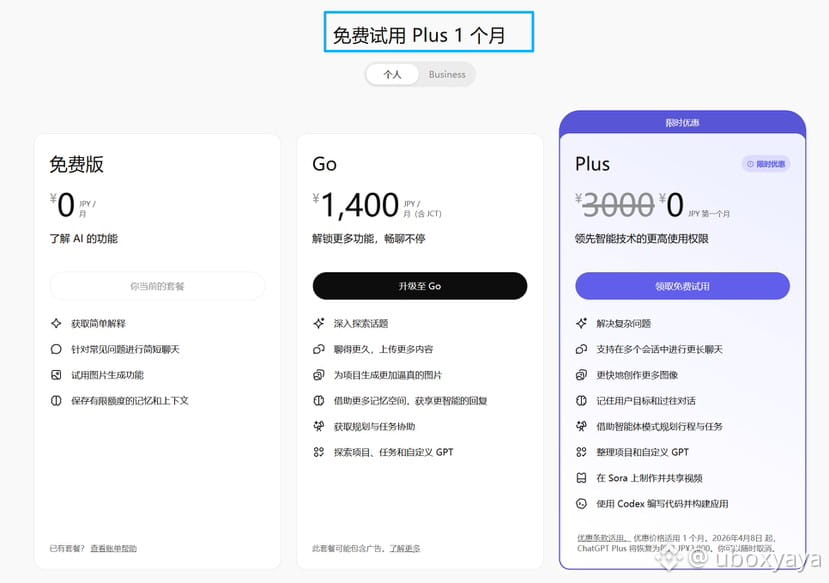The height and width of the screenshot is (583, 829).
Task: Click the grid icon beside 整理项目和自定义 GPT
Action: click(x=581, y=452)
